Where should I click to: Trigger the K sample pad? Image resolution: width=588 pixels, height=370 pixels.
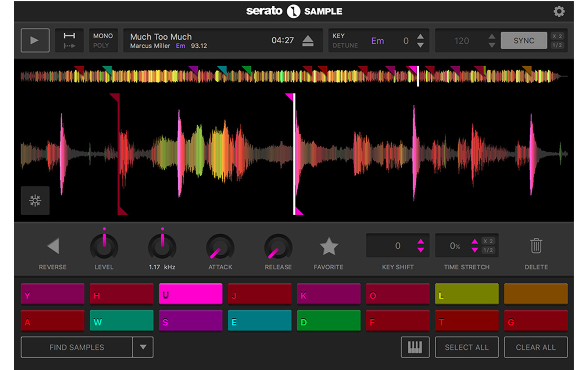point(329,294)
